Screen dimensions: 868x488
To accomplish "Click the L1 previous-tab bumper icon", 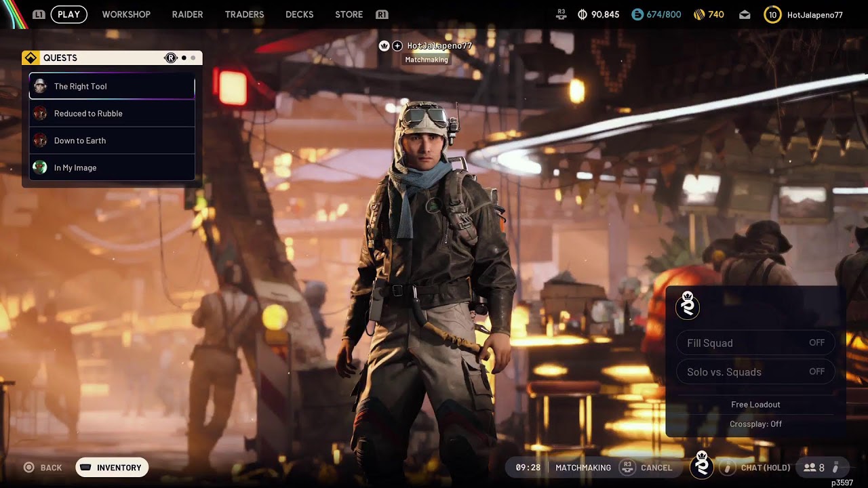I will [x=39, y=14].
